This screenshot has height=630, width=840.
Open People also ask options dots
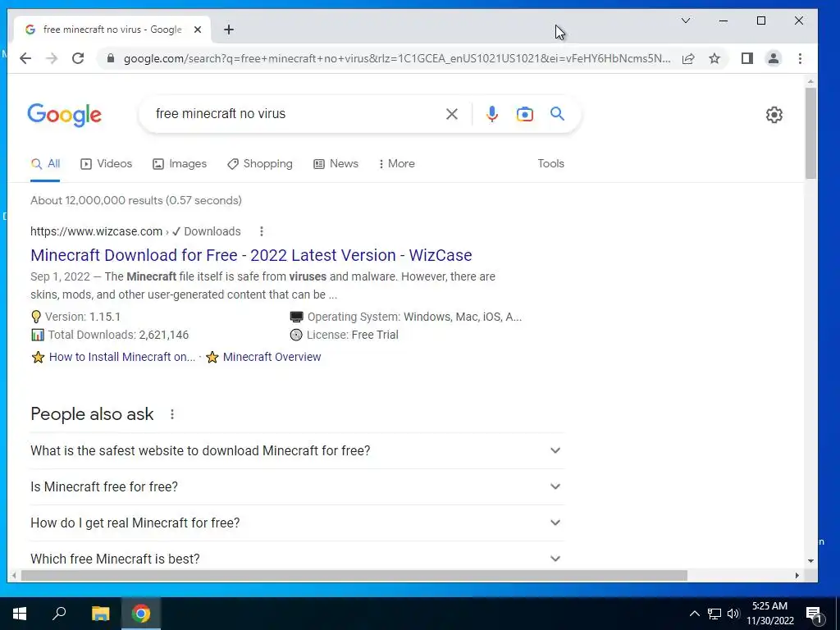pyautogui.click(x=172, y=414)
